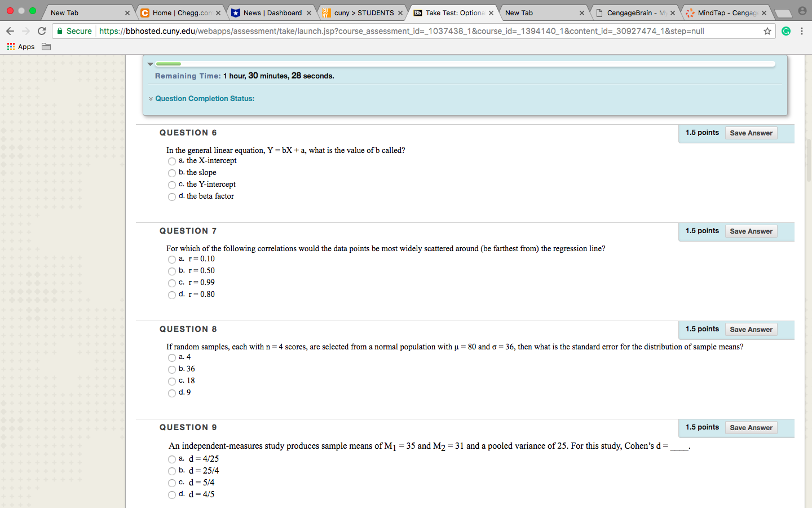
Task: Open the bookmarks bar folder icon
Action: 46,46
